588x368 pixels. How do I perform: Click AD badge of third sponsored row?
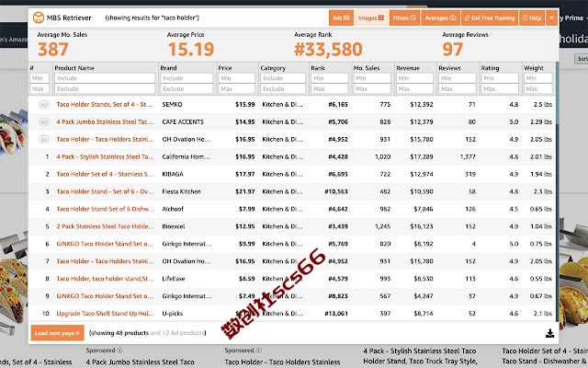coord(44,139)
